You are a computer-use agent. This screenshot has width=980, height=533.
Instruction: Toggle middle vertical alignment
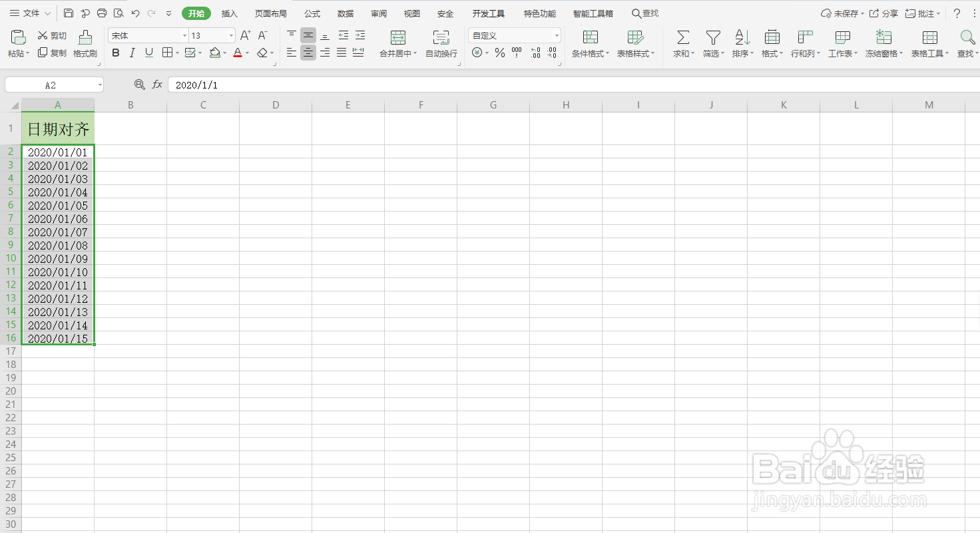click(x=308, y=35)
